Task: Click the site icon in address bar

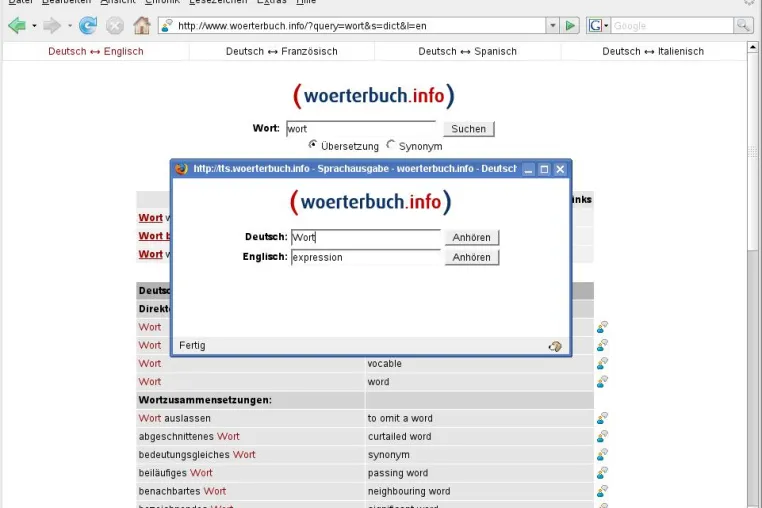Action: tap(167, 25)
